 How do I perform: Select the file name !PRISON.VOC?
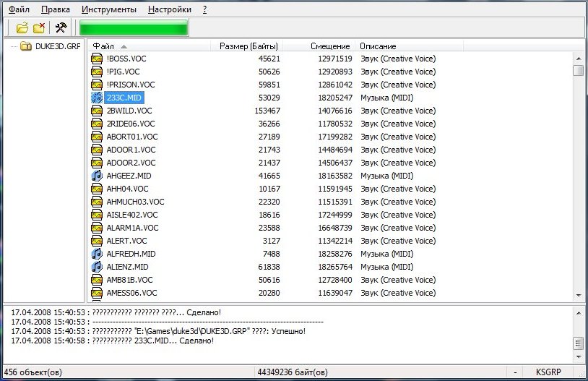(131, 85)
